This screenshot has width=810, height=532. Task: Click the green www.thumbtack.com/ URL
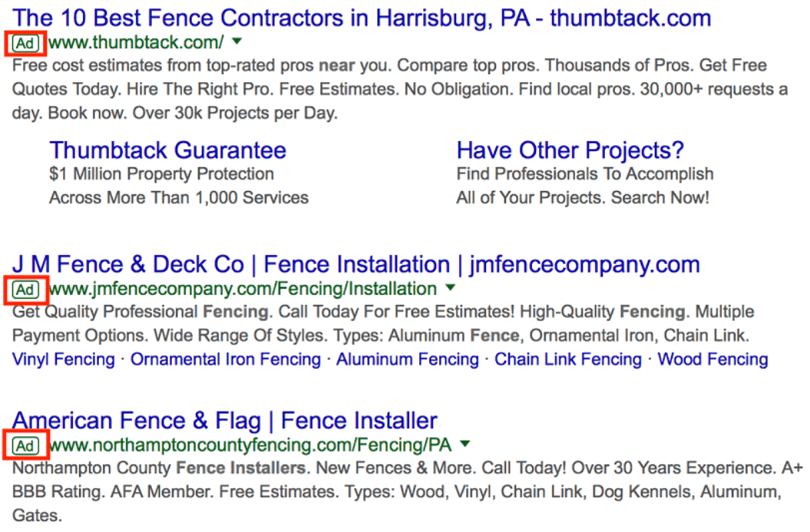point(136,42)
